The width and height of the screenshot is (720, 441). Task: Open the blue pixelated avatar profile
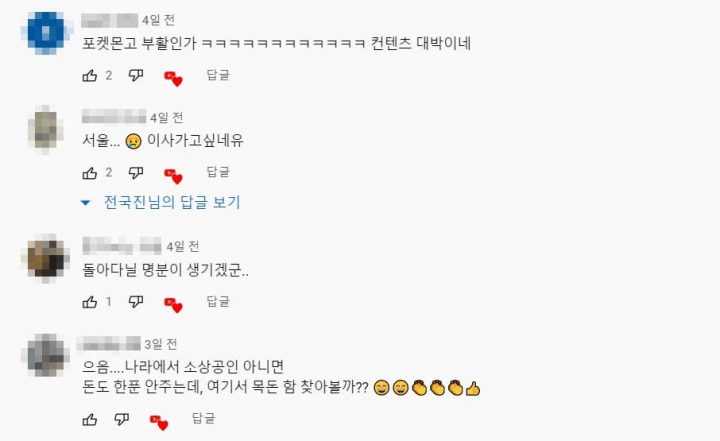tap(46, 33)
